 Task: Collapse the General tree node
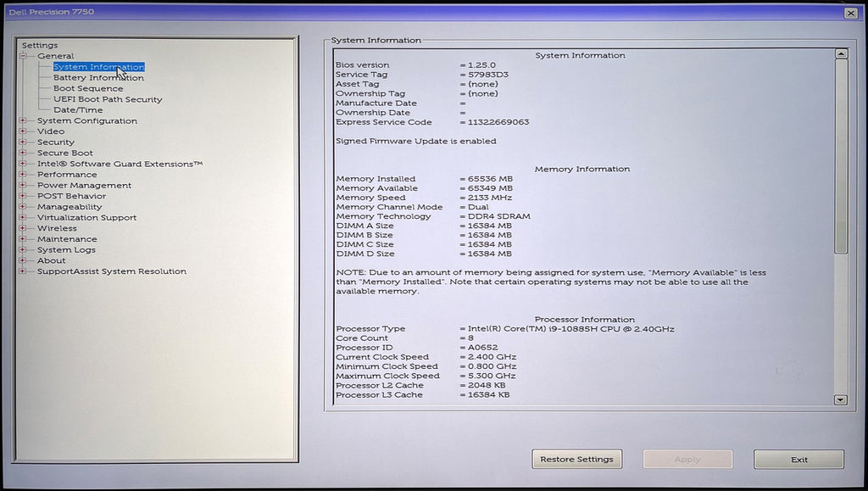[23, 56]
